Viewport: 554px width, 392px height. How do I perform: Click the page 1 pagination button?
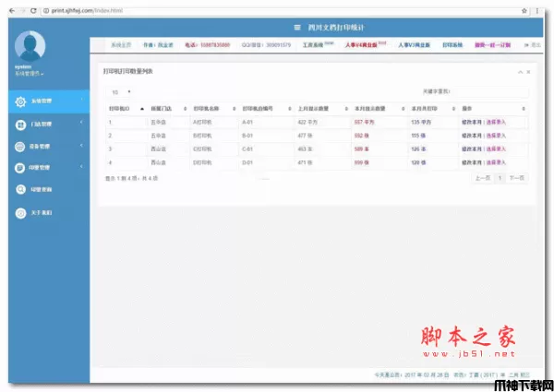[x=500, y=178]
